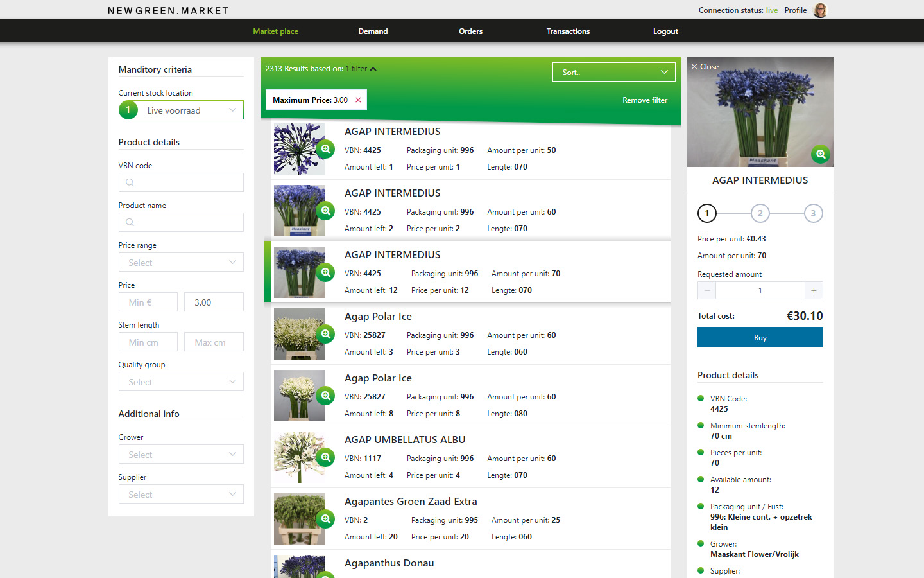Close the product detail panel
The height and width of the screenshot is (578, 924).
[x=705, y=67]
